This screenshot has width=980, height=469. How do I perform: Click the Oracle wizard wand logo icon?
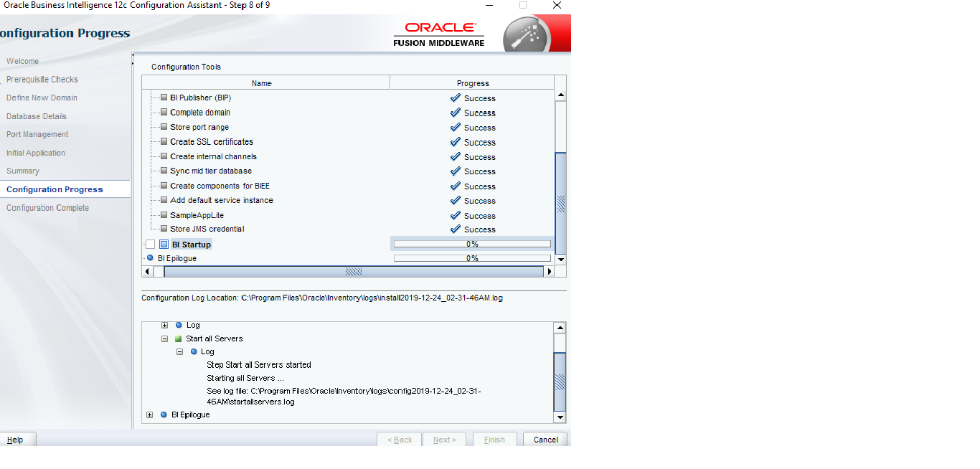(x=526, y=34)
